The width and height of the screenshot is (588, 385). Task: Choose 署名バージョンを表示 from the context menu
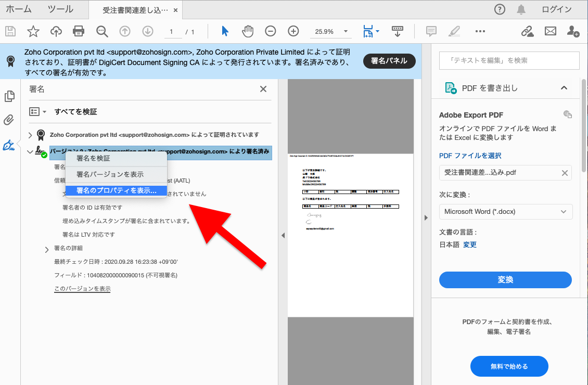pyautogui.click(x=116, y=174)
